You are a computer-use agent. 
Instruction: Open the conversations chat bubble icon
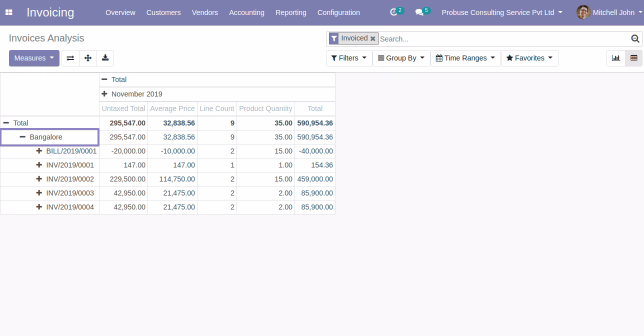click(x=419, y=12)
